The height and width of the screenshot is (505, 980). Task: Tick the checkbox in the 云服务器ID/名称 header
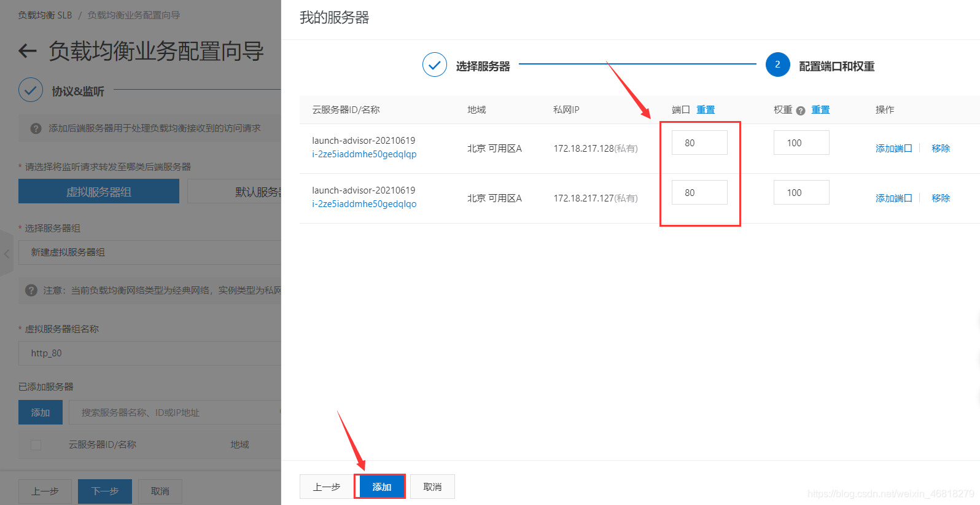(36, 445)
